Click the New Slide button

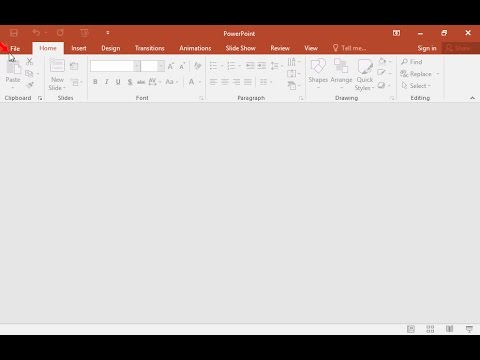coord(57,74)
